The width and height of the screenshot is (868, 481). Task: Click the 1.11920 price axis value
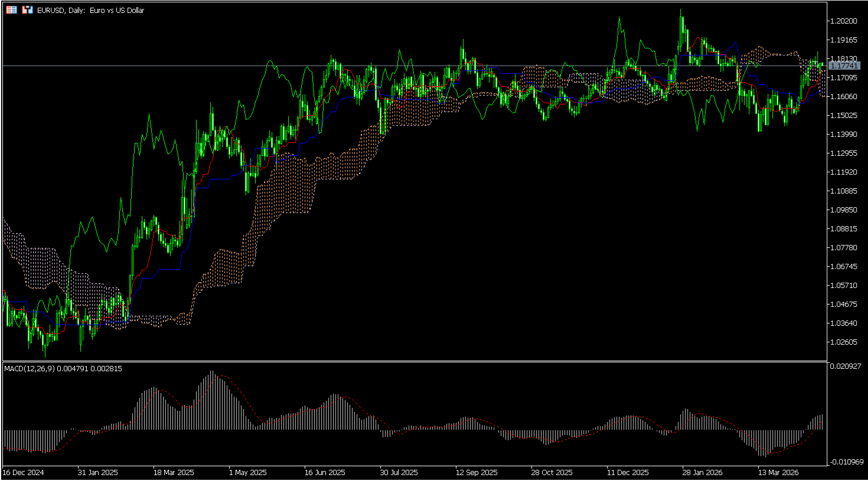click(843, 172)
